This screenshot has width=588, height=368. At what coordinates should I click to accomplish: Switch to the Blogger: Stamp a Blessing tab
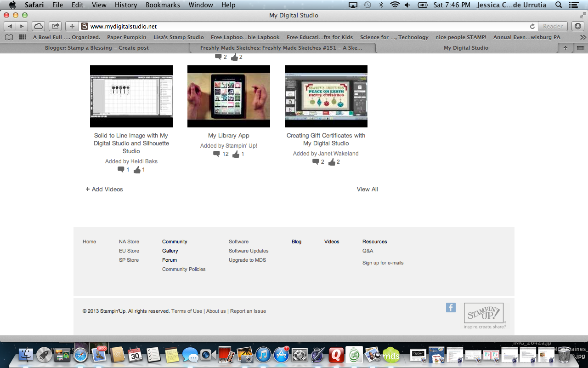97,48
